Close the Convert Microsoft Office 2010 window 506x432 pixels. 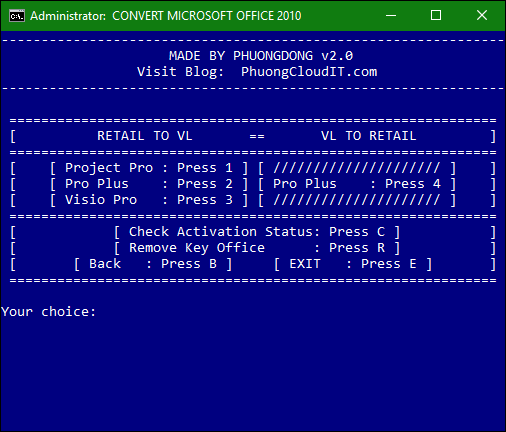coord(482,15)
